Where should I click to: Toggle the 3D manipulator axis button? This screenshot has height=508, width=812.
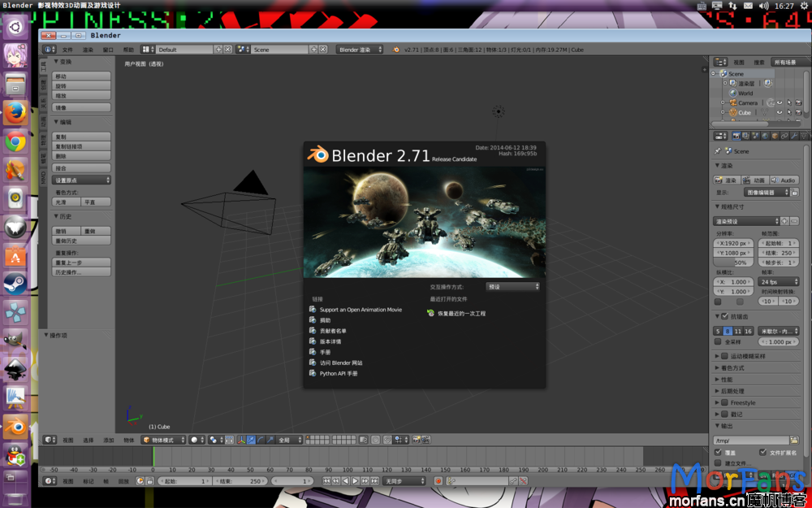[x=241, y=440]
